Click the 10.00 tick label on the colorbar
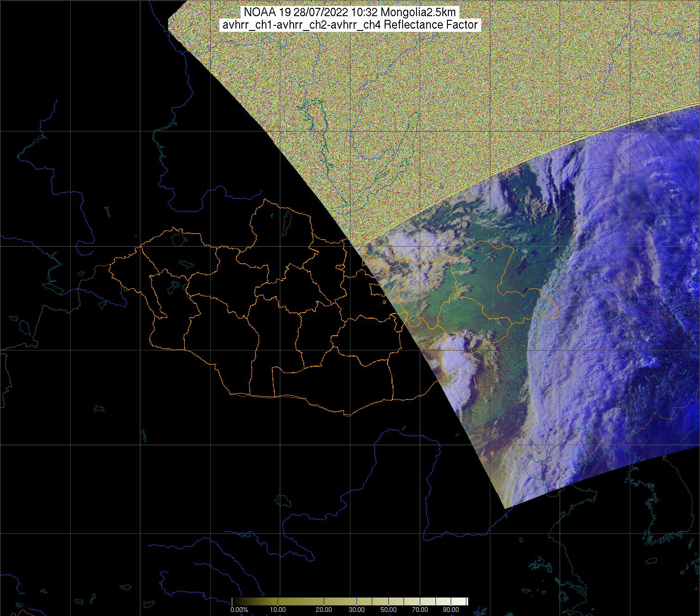700x616 pixels. point(278,610)
